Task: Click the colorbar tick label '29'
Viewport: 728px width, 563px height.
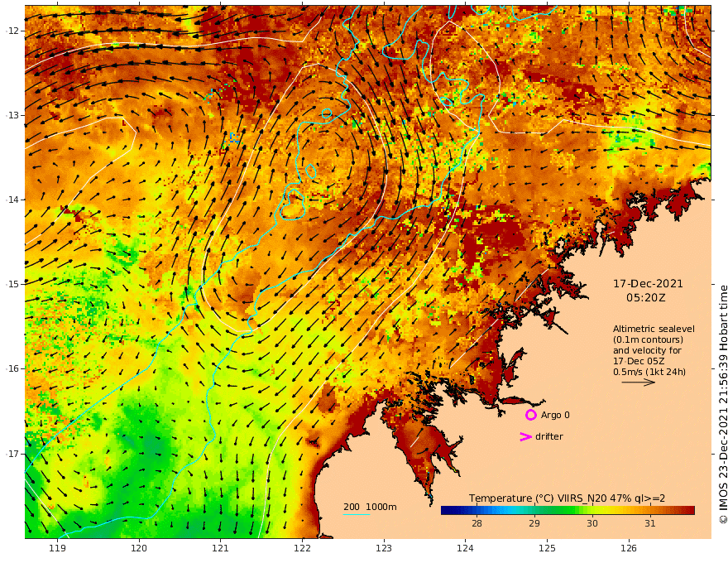Action: pyautogui.click(x=534, y=523)
